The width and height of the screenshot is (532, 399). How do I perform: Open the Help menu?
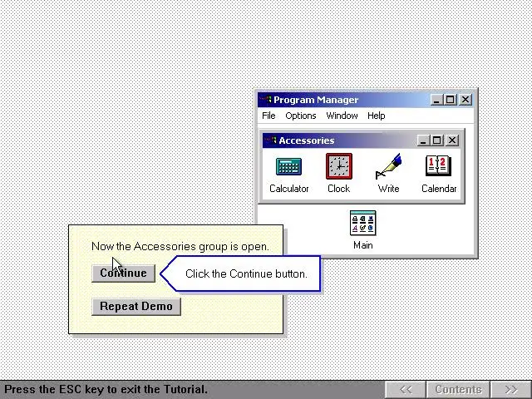376,116
